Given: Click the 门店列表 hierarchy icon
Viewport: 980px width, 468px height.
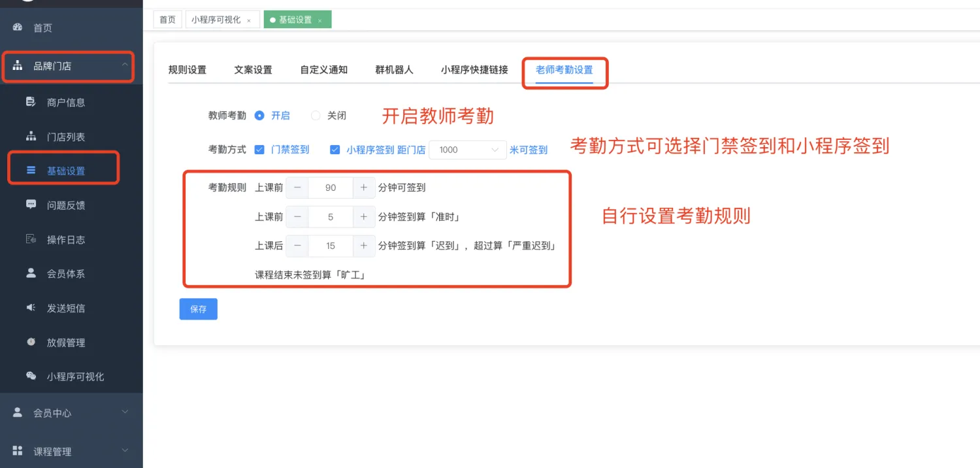Looking at the screenshot, I should click(31, 137).
